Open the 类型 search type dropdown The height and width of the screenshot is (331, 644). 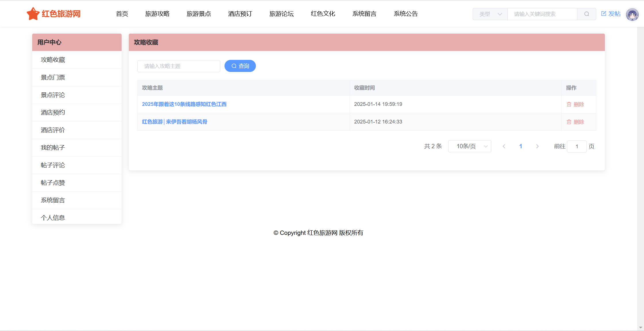(x=490, y=14)
